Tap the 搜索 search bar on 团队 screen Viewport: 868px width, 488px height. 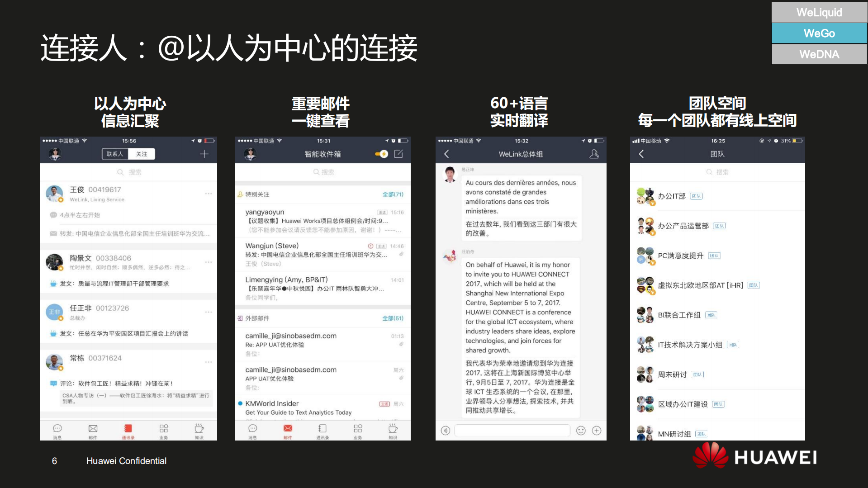tap(717, 172)
